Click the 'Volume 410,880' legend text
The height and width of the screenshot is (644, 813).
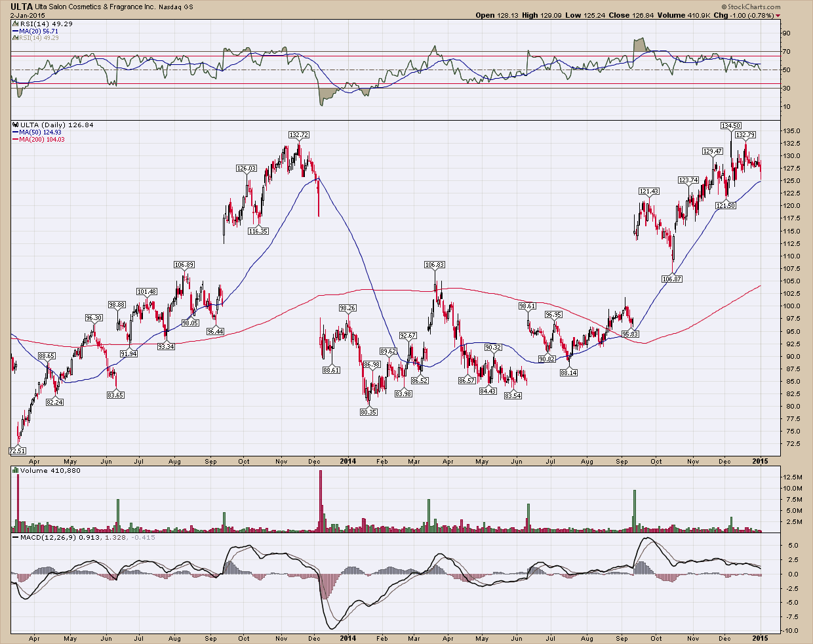click(x=50, y=470)
